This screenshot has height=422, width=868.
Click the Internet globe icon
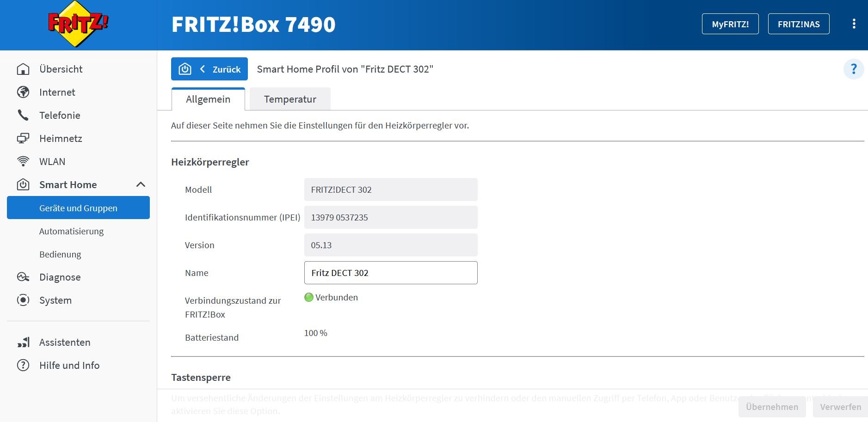tap(23, 92)
